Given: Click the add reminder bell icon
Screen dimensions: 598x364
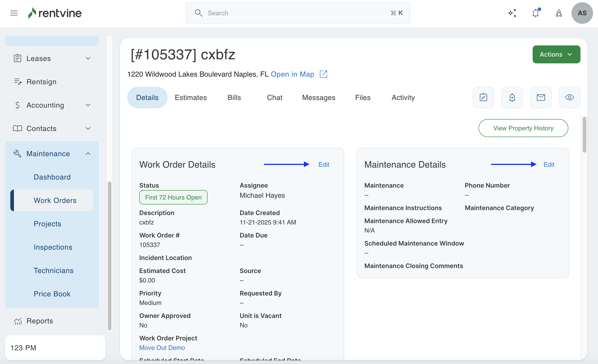Looking at the screenshot, I should pyautogui.click(x=512, y=98).
